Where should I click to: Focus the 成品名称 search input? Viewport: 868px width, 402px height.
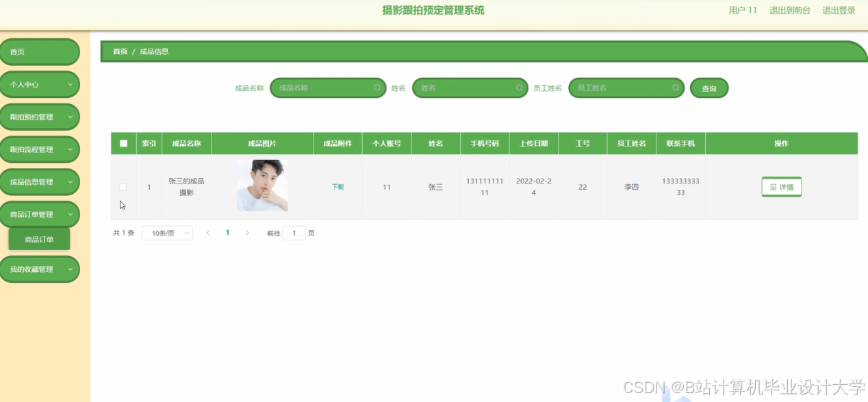click(328, 88)
